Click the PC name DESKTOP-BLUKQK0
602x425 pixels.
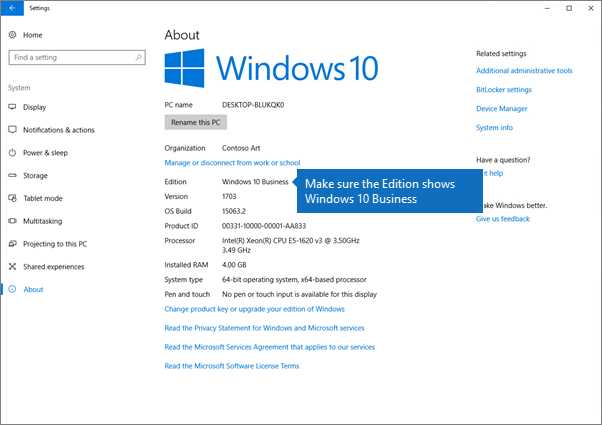tap(253, 105)
